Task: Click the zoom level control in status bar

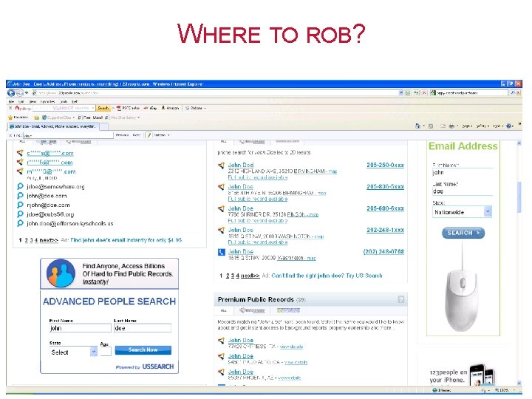Action: [x=503, y=390]
